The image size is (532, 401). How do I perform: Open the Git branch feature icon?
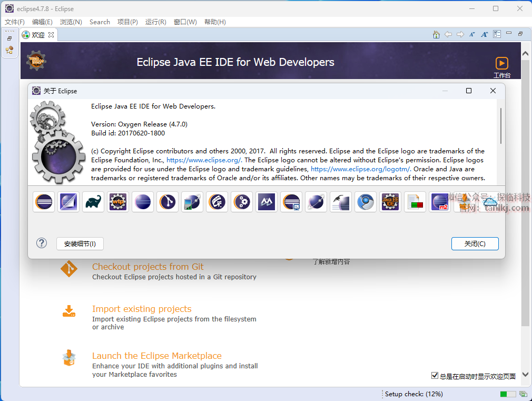point(168,202)
